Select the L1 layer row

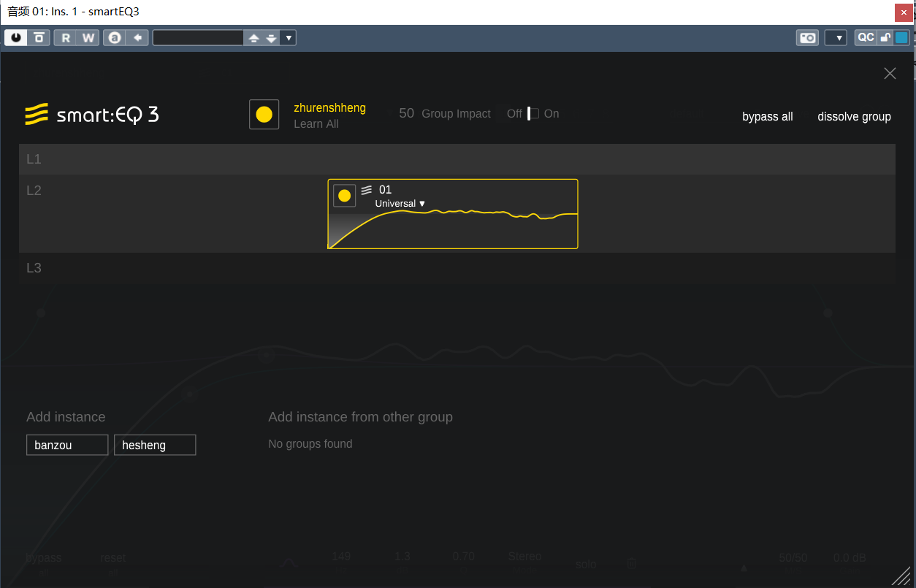pos(457,159)
